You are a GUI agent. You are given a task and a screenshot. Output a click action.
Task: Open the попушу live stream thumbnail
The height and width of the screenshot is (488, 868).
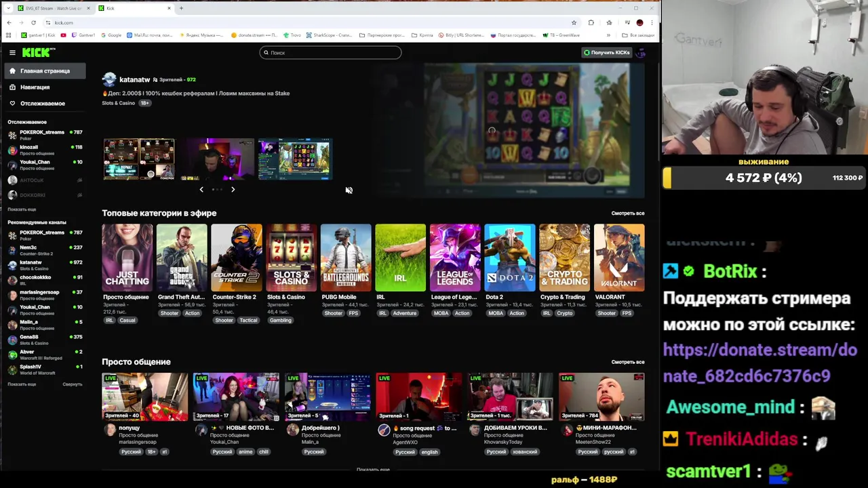(x=144, y=396)
